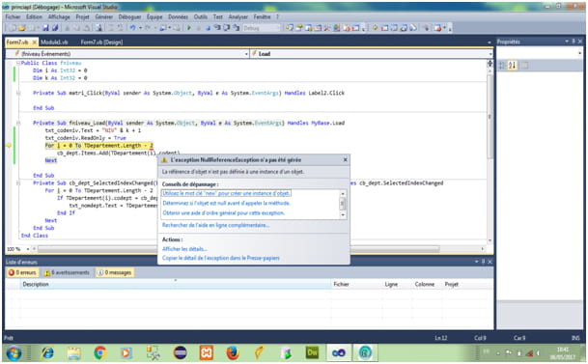Screen dimensions: 588x364
Task: Click the 'Obtenir une aide d'ordre général' link
Action: (x=224, y=212)
